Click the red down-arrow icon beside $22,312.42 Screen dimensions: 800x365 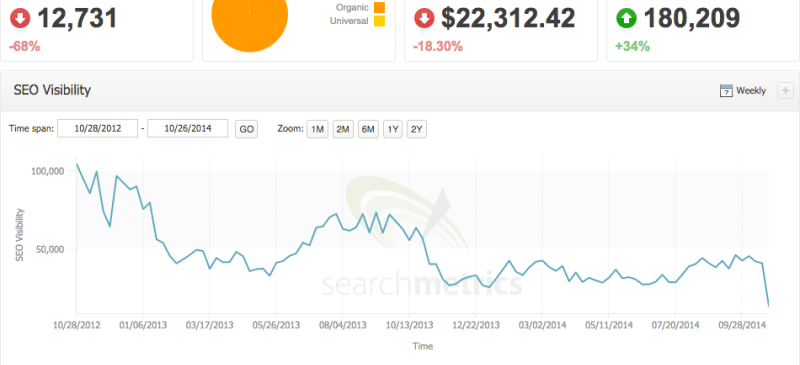pos(424,19)
